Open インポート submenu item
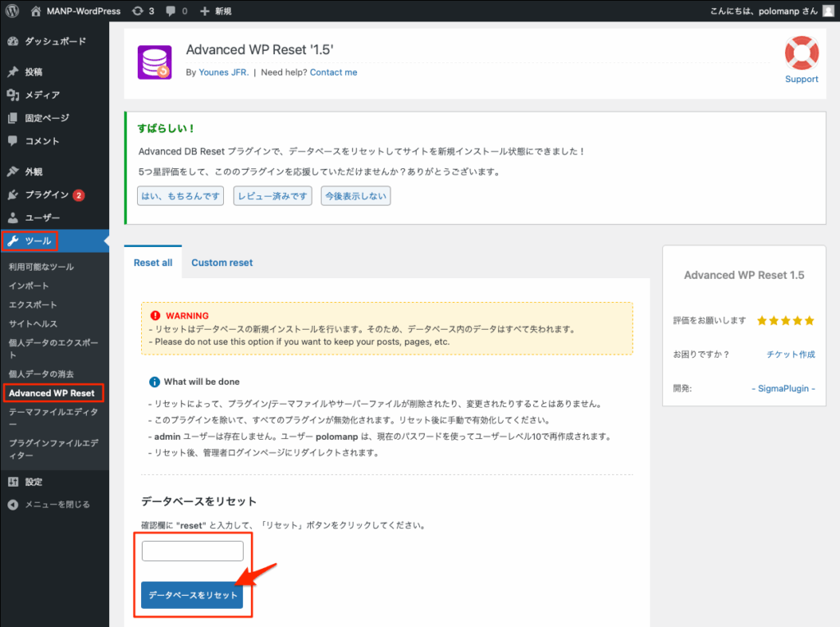Screen dimensions: 840x627 (x=29, y=286)
